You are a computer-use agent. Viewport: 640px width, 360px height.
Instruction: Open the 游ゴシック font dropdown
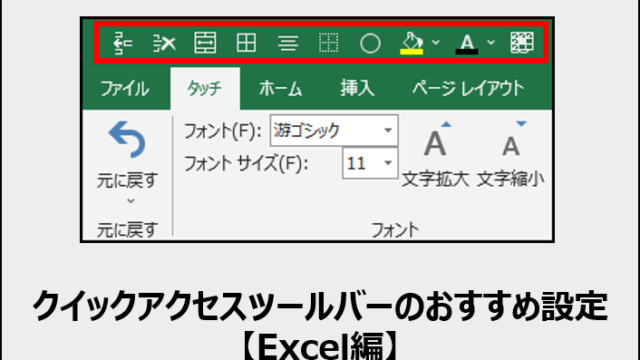tap(388, 131)
